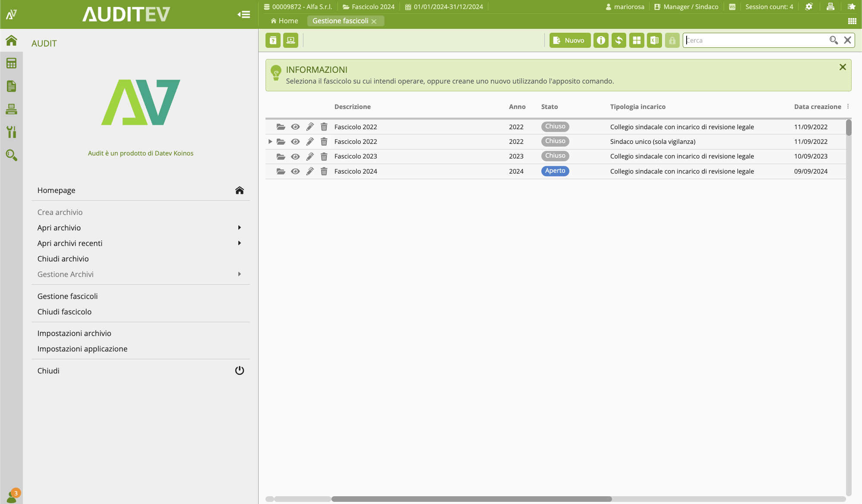862x504 pixels.
Task: Click the WS icon in top bar
Action: tap(732, 7)
